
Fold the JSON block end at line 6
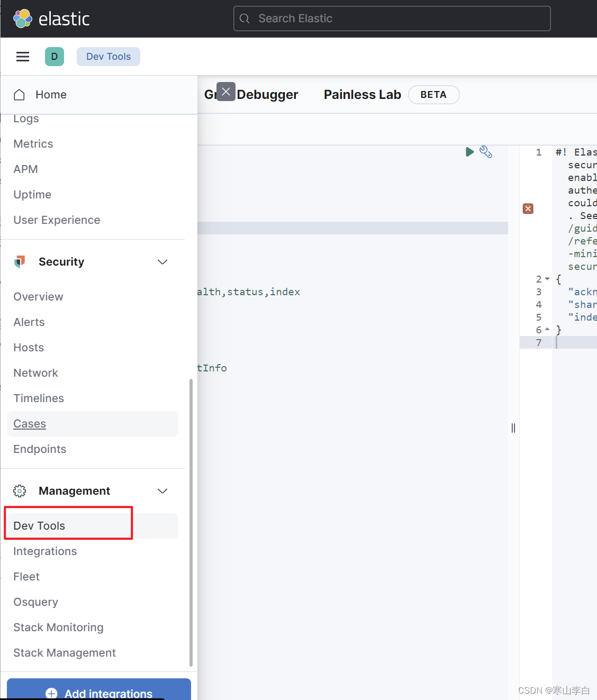pyautogui.click(x=547, y=330)
